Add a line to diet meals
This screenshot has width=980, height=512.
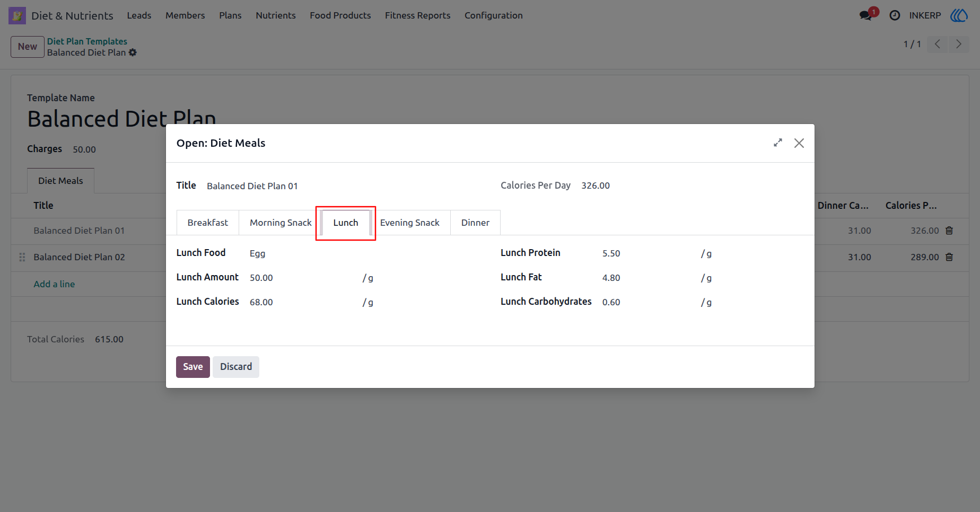tap(54, 284)
